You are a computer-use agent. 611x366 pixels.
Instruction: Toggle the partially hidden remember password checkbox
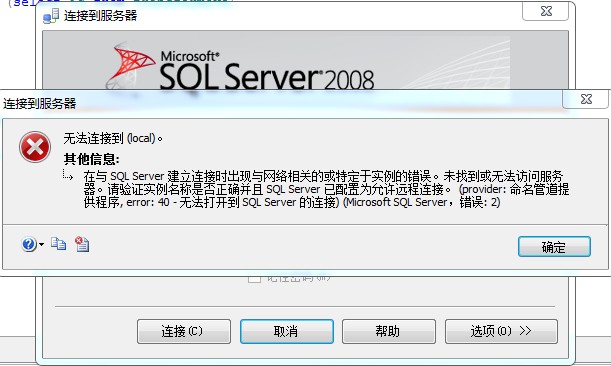click(254, 278)
